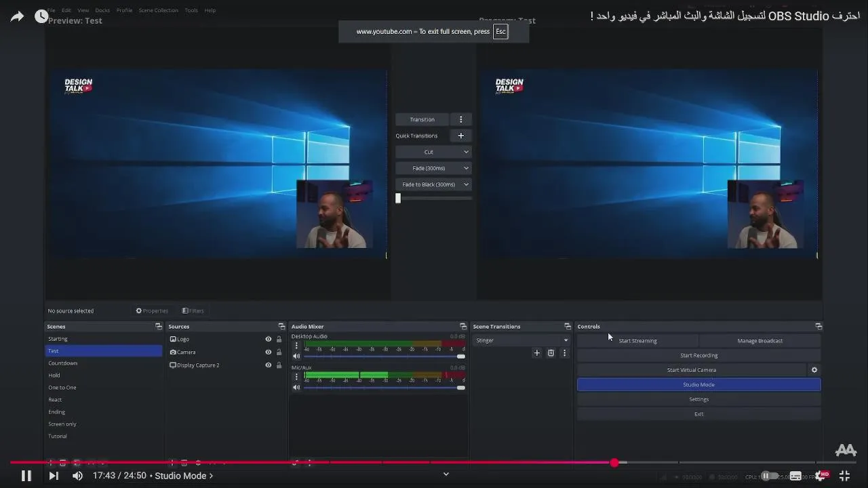Screen dimensions: 868x488
Task: Open virtual camera settings gear icon
Action: click(814, 370)
